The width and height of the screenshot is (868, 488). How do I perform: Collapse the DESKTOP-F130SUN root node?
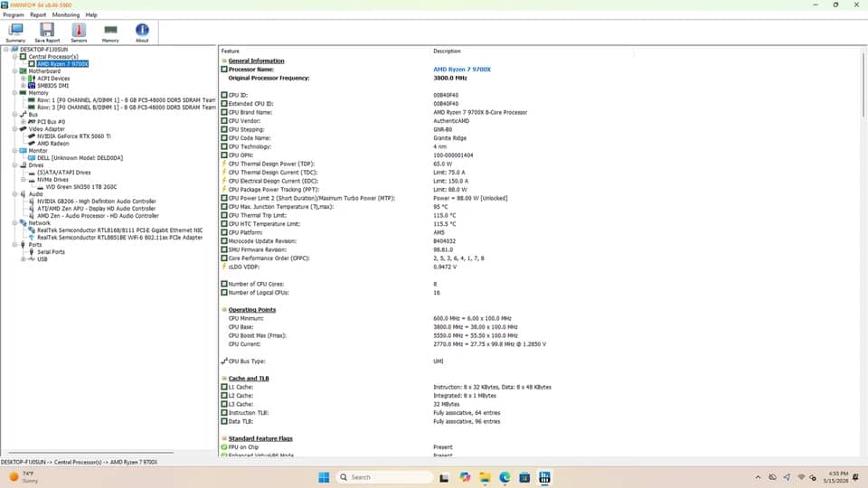click(6, 49)
